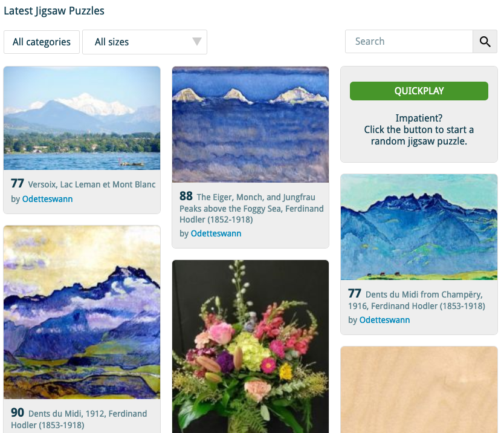The width and height of the screenshot is (504, 433).
Task: Click the Latest Jigsaw Puzzles heading
Action: (x=54, y=11)
